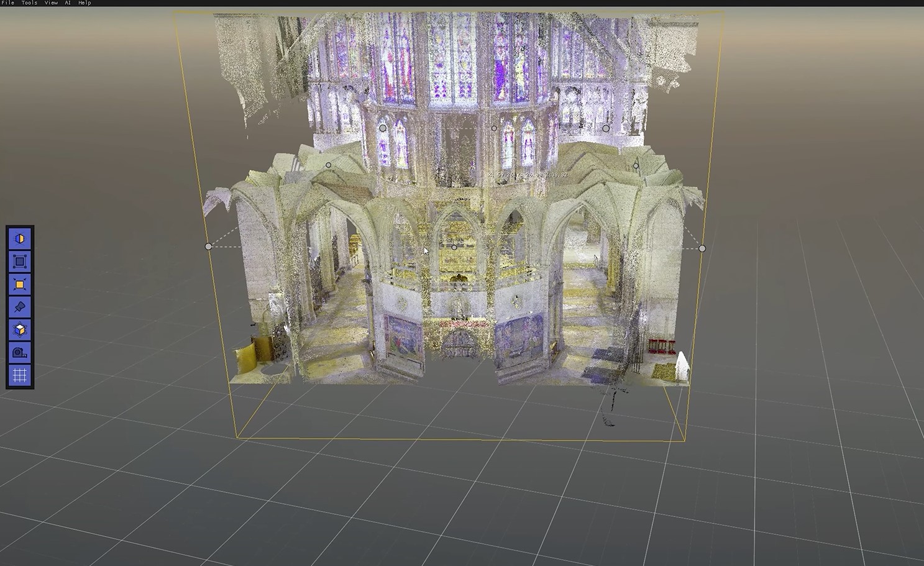Grab the right-side crop box handle
The width and height of the screenshot is (924, 566).
pos(702,249)
